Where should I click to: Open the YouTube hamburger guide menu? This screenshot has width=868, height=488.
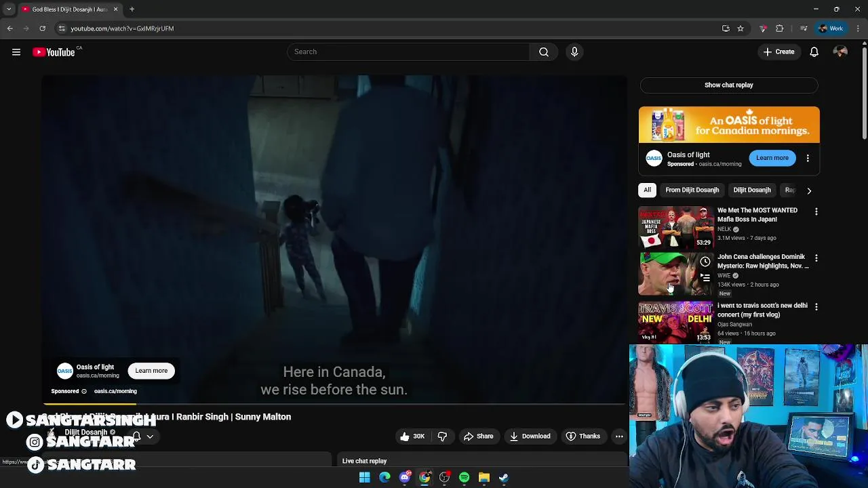point(16,52)
